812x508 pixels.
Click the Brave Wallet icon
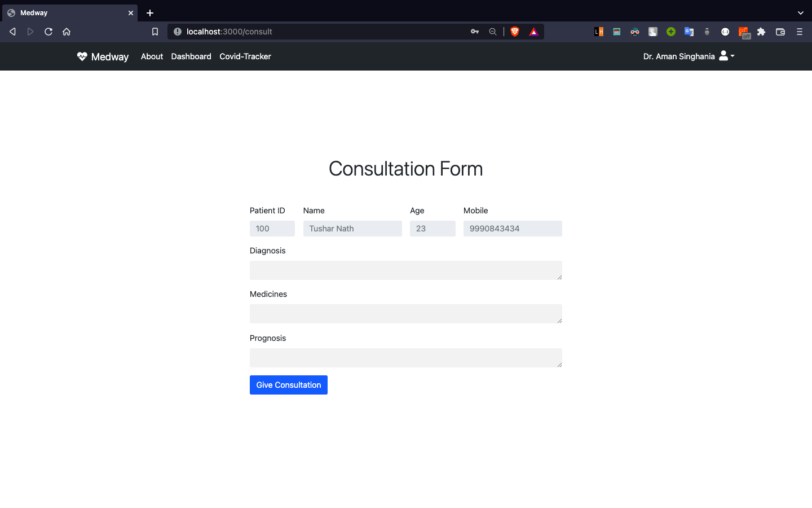pyautogui.click(x=780, y=32)
